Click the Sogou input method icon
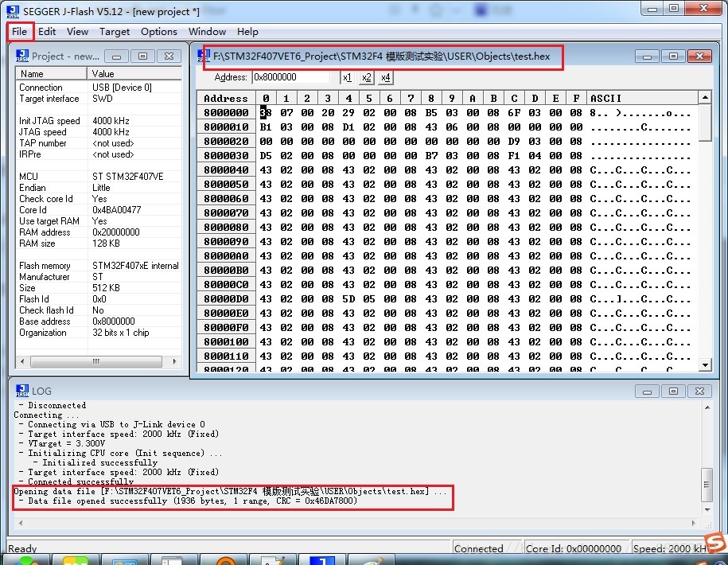728x565 pixels. click(x=716, y=542)
